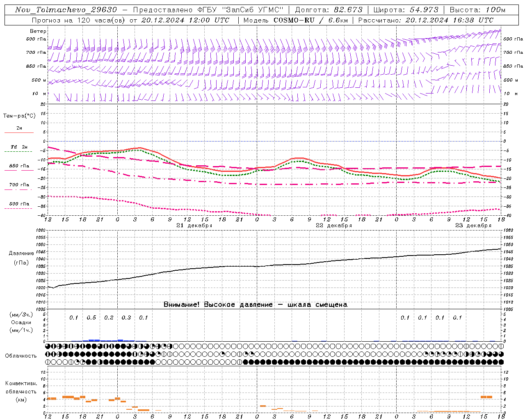Image resolution: width=525 pixels, height=420 pixels.
Task: Click the Широта: 54.973 header field
Action: coord(406,10)
